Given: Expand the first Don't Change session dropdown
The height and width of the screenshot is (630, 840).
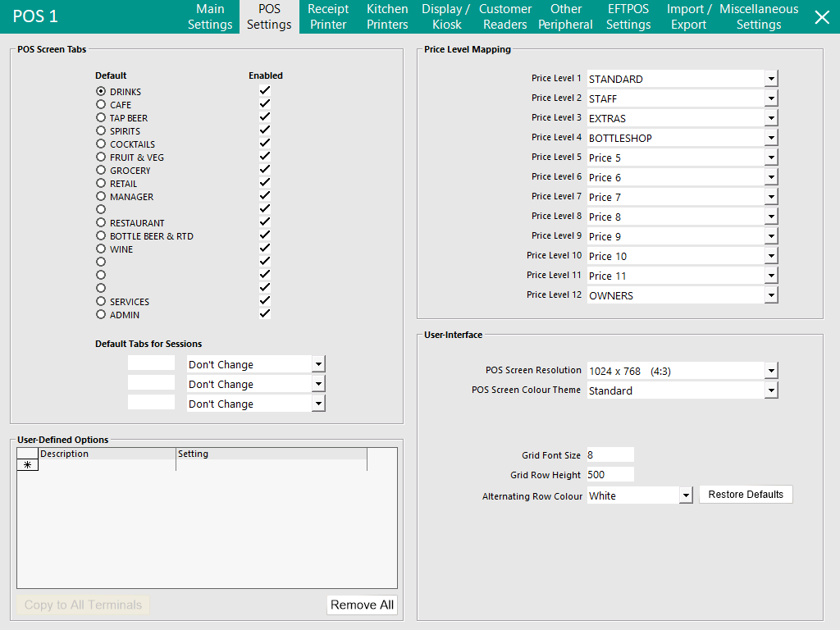Looking at the screenshot, I should (318, 363).
